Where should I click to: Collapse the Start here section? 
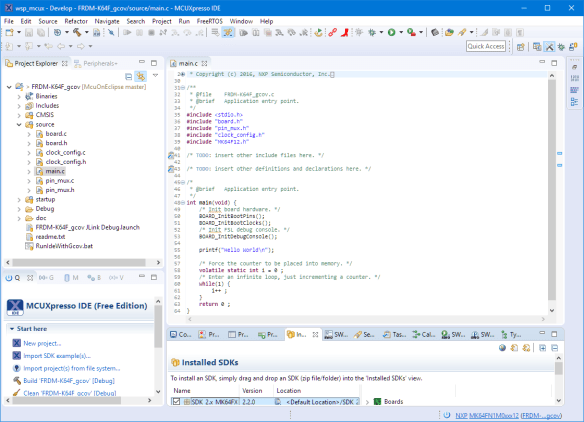point(12,329)
